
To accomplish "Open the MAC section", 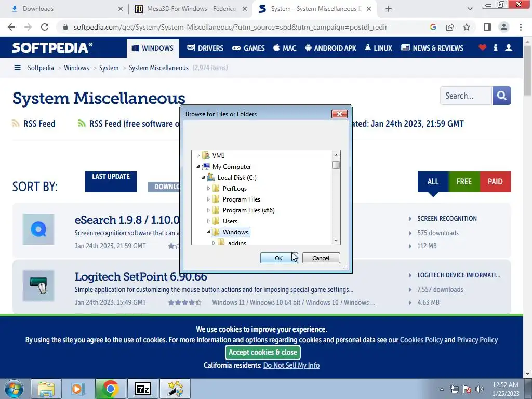I will [285, 48].
